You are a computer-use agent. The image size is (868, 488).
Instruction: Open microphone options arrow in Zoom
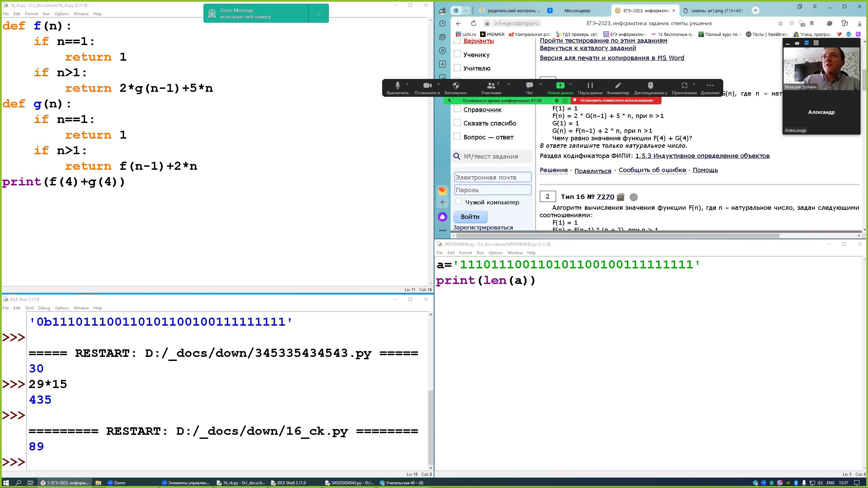coord(407,84)
